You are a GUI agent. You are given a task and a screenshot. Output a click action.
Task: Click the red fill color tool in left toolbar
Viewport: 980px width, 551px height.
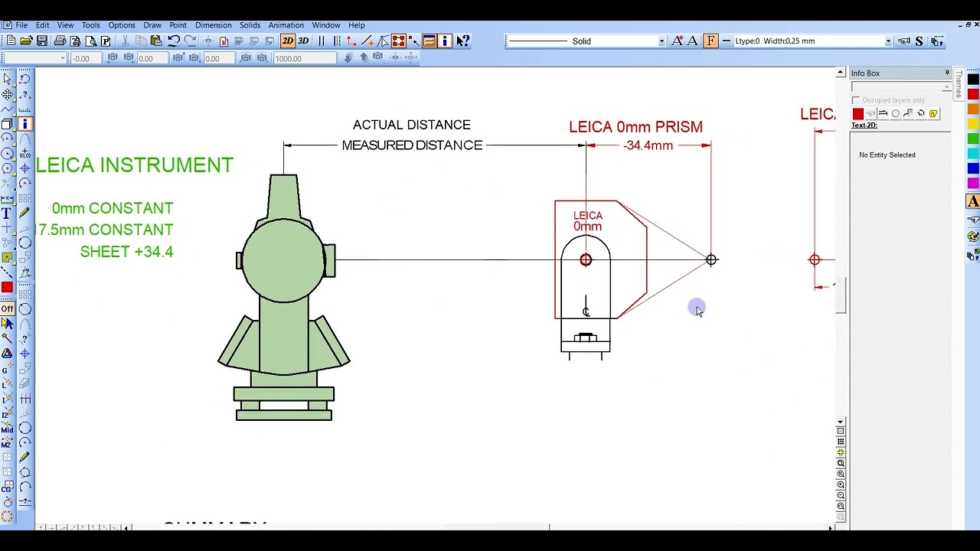coord(7,288)
